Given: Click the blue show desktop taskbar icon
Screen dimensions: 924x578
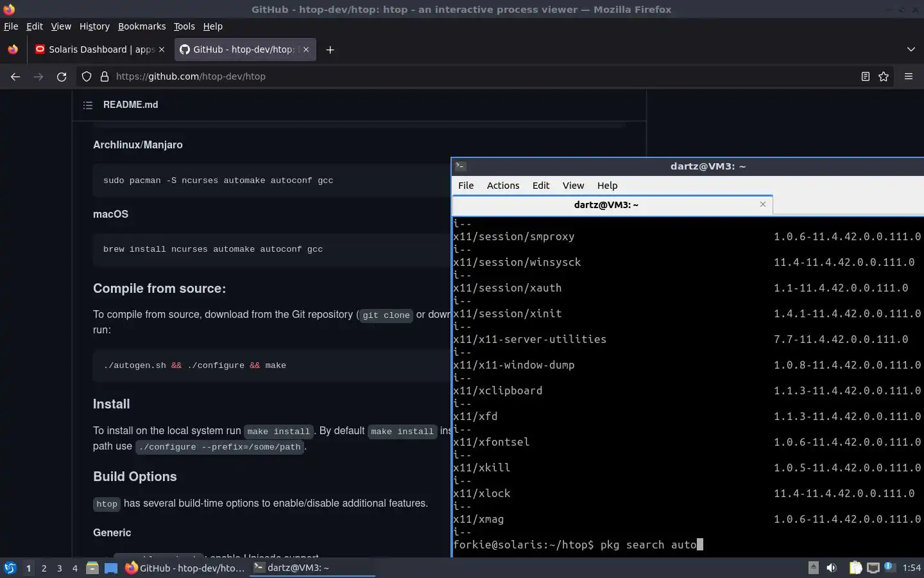Looking at the screenshot, I should 111,568.
